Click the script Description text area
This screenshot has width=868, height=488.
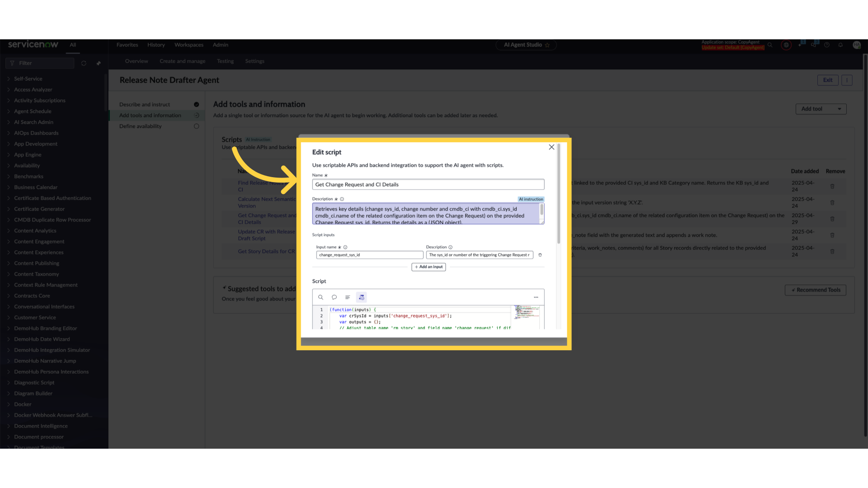[x=428, y=214]
